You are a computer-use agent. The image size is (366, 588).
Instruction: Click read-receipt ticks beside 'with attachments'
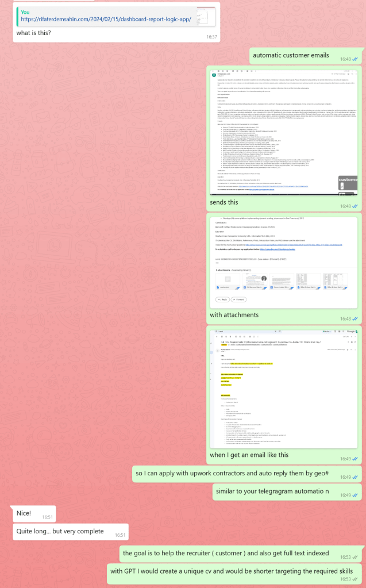pos(355,319)
